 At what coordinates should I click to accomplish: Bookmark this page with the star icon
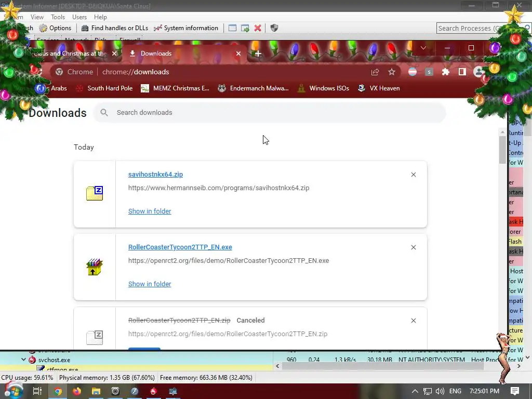click(392, 72)
